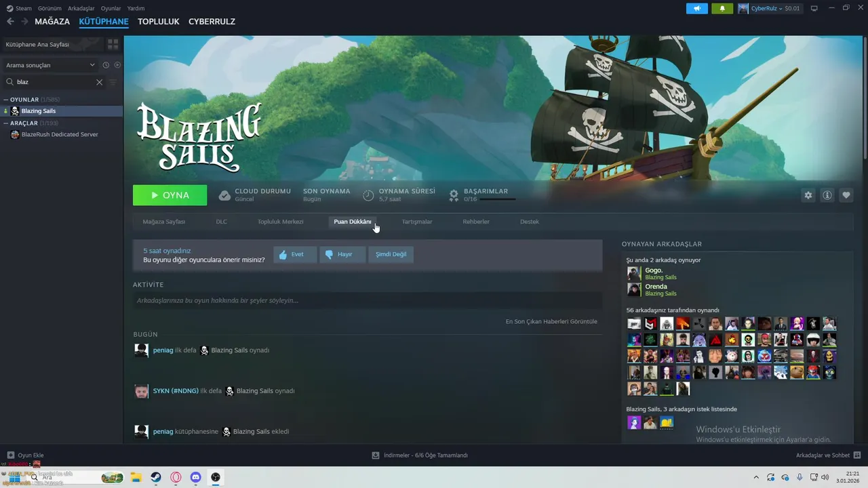The height and width of the screenshot is (488, 868).
Task: Click the Add Game plus icon
Action: (10, 455)
